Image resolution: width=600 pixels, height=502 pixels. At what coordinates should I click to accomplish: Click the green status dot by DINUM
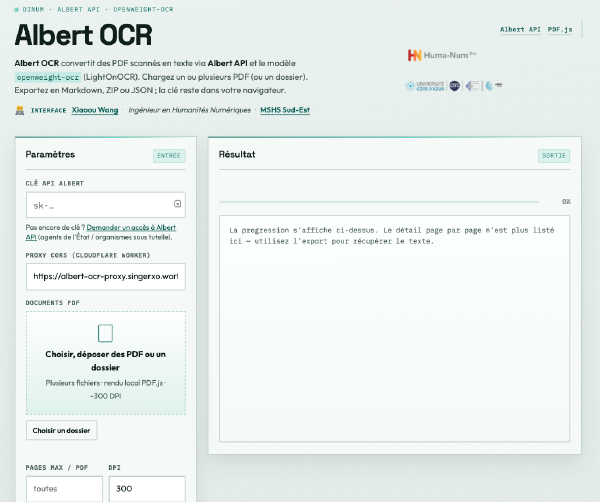click(16, 10)
